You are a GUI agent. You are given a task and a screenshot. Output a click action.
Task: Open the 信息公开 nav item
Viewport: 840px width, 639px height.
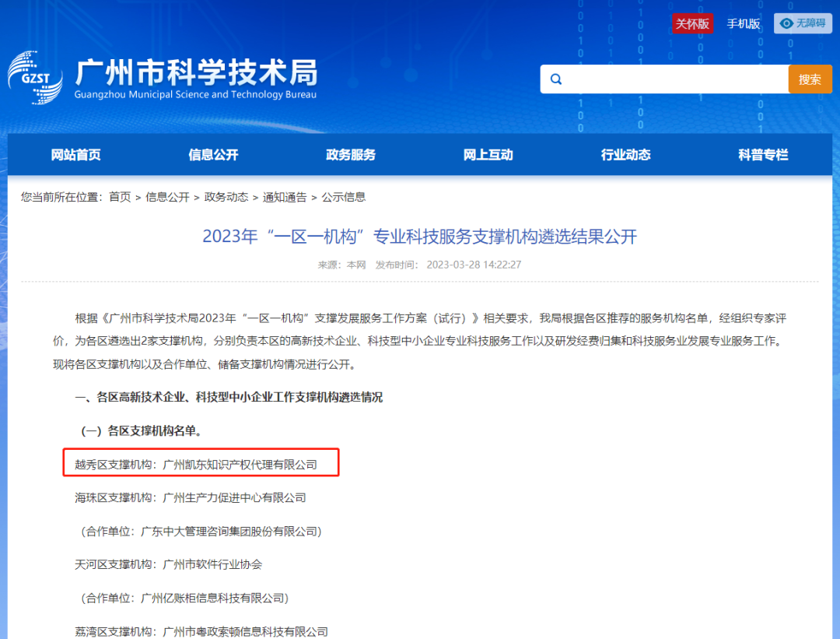click(213, 155)
